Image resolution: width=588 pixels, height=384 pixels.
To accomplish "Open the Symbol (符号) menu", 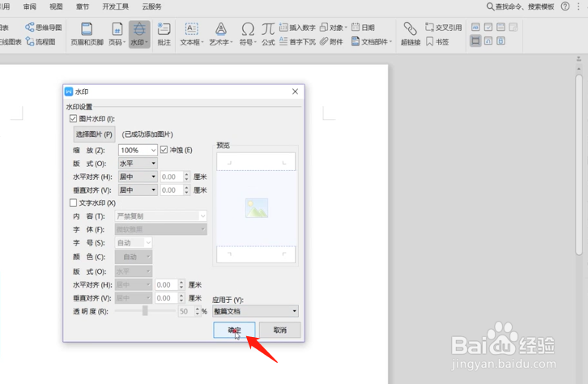I will point(248,34).
